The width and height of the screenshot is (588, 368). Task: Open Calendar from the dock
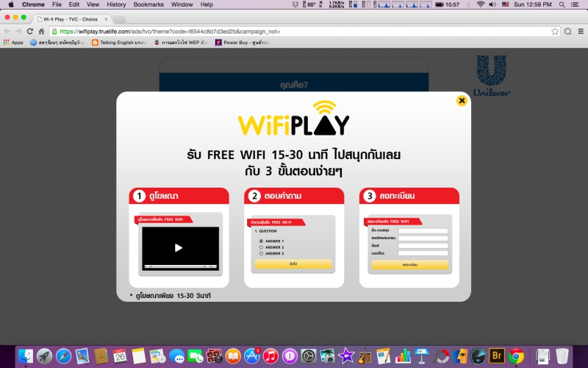(120, 356)
